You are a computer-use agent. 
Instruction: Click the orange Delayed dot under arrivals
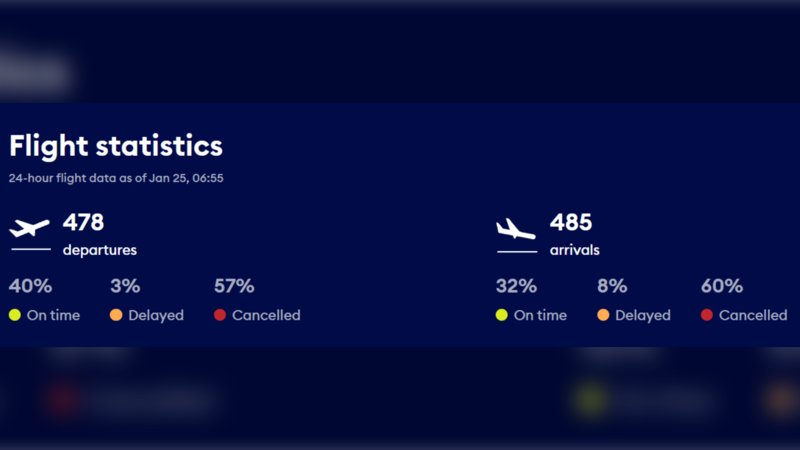pyautogui.click(x=603, y=315)
